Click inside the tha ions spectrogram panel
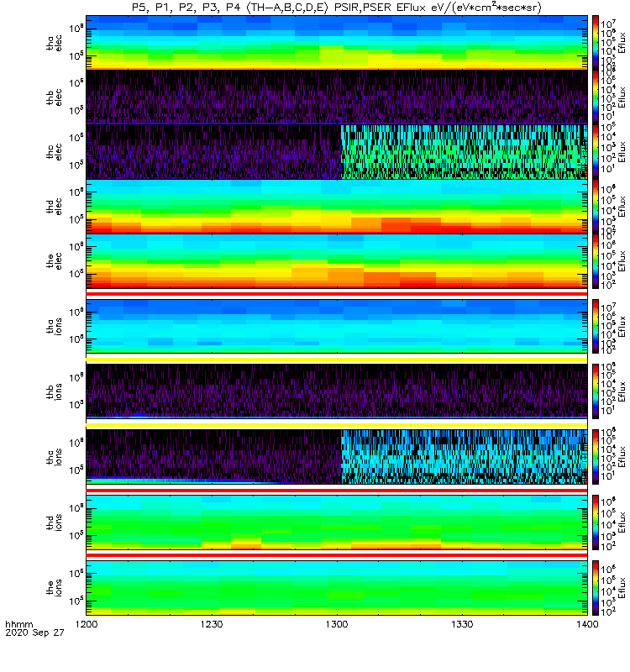Viewport: 630px width, 672px height. [x=337, y=326]
